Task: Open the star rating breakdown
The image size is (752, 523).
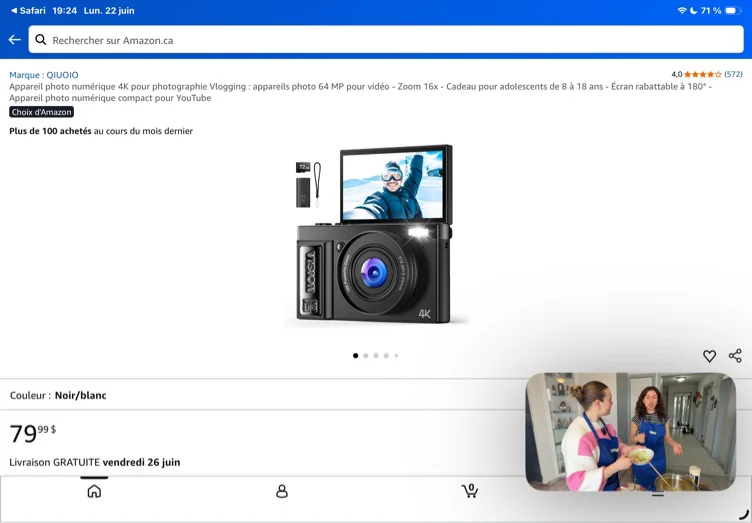Action: (703, 74)
